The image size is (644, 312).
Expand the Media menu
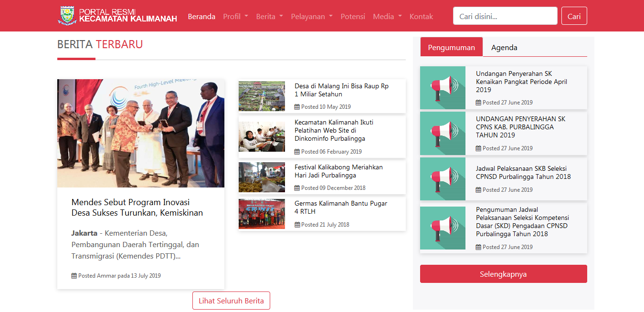click(x=387, y=16)
